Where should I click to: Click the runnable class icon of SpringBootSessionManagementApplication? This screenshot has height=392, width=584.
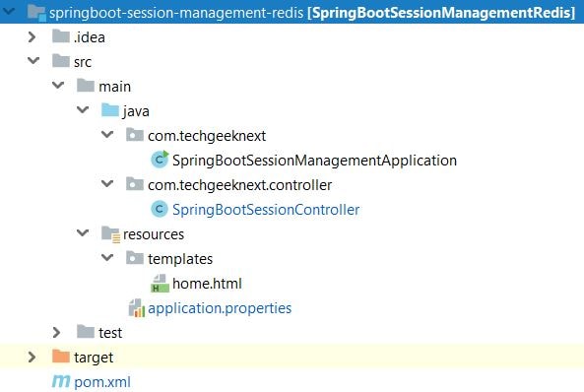click(160, 160)
